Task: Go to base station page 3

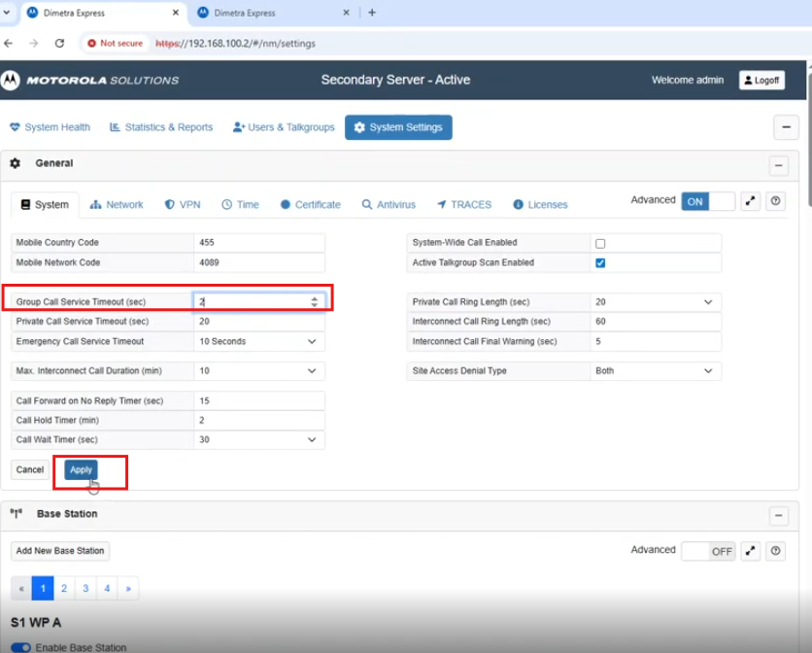Action: pyautogui.click(x=85, y=588)
